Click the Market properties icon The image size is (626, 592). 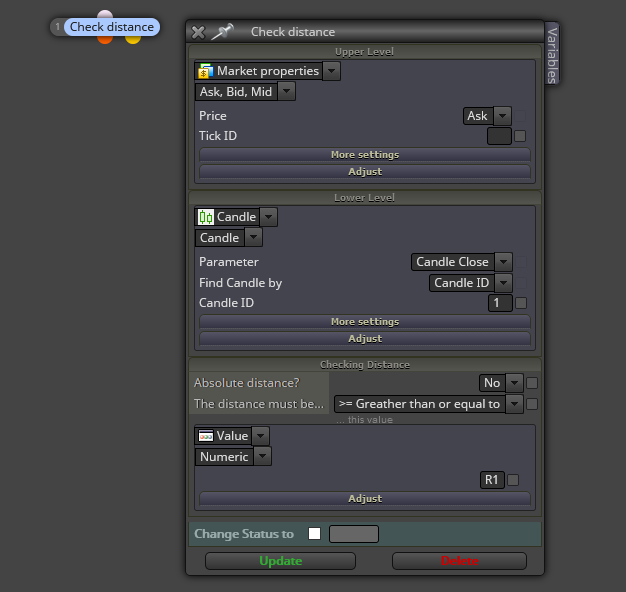(x=206, y=71)
